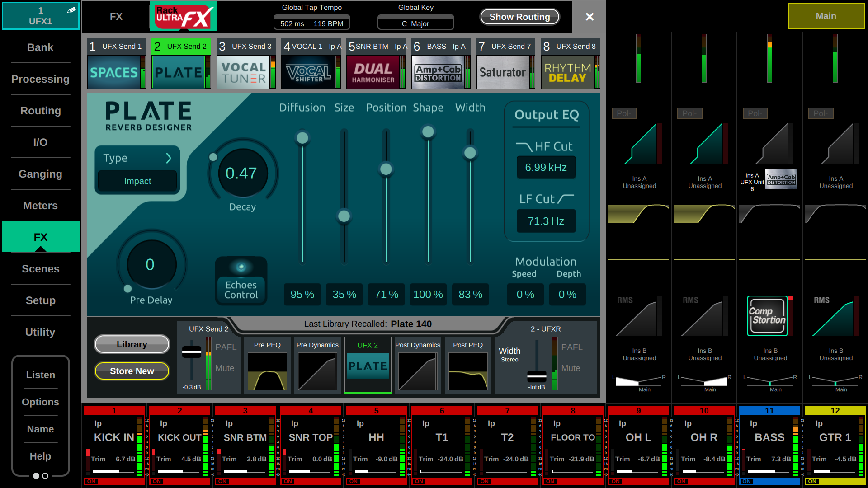Click the Diffusion slider handle
This screenshot has height=488, width=868.
tap(302, 138)
